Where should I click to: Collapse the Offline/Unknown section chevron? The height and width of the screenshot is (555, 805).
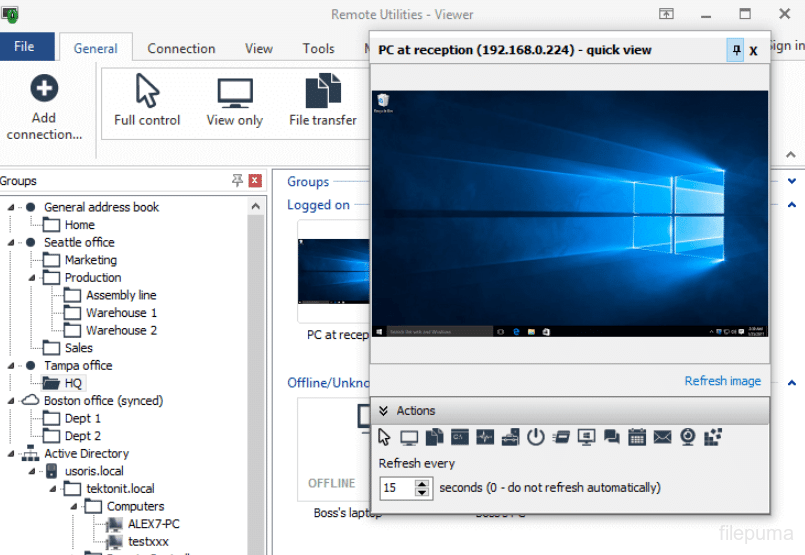[x=792, y=382]
